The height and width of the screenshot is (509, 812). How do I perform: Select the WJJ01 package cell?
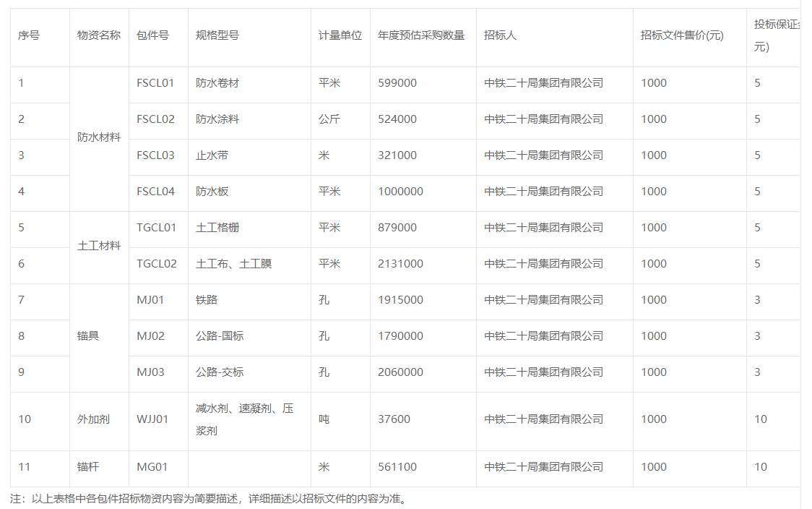152,419
